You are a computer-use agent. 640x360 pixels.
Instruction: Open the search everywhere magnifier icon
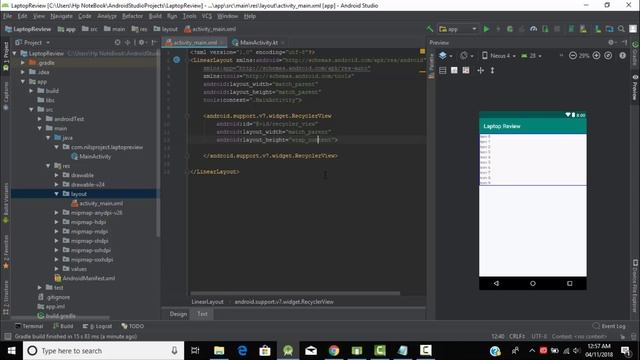coord(621,29)
